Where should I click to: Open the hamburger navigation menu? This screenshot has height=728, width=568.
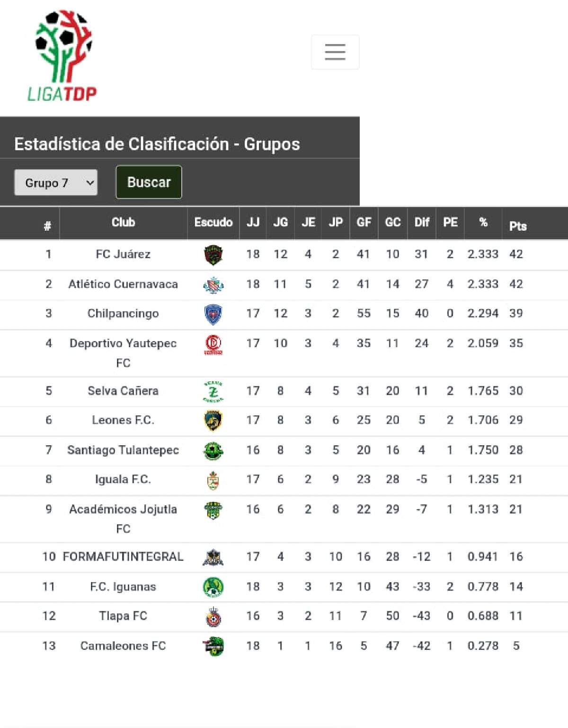(x=335, y=52)
